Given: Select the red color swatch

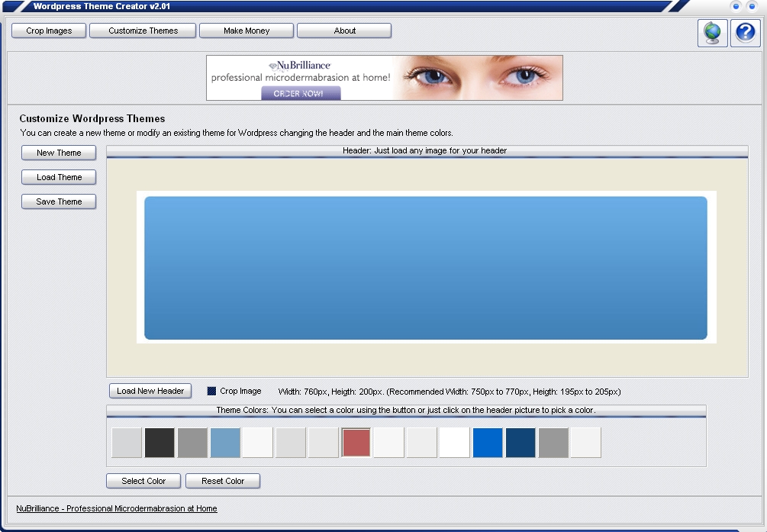Looking at the screenshot, I should [x=356, y=443].
